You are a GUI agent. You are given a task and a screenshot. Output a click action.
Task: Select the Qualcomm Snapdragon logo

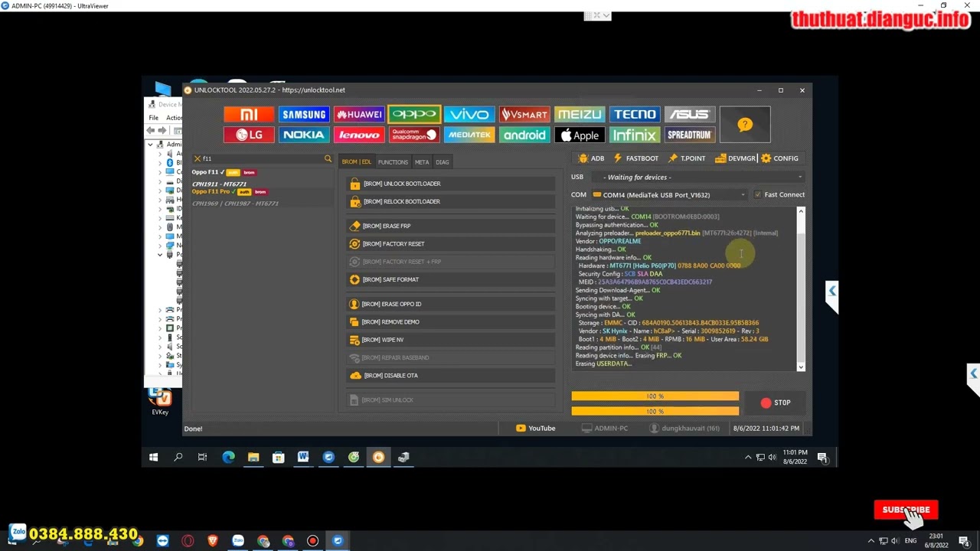point(414,135)
